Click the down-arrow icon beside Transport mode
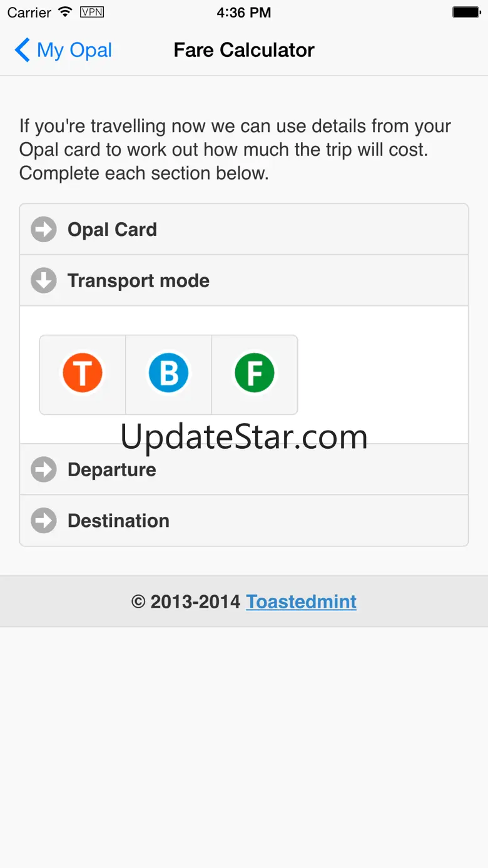Screen dimensions: 488x868 [x=44, y=281]
